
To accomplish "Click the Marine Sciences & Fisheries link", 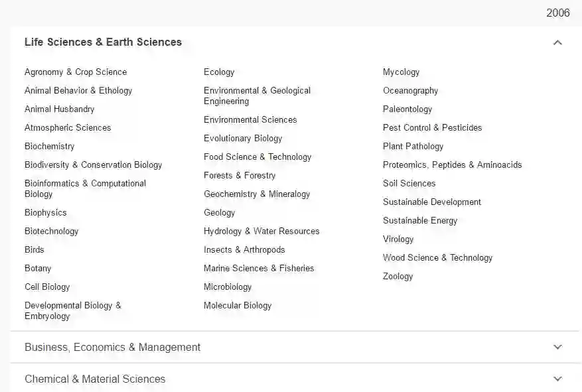I will (259, 268).
